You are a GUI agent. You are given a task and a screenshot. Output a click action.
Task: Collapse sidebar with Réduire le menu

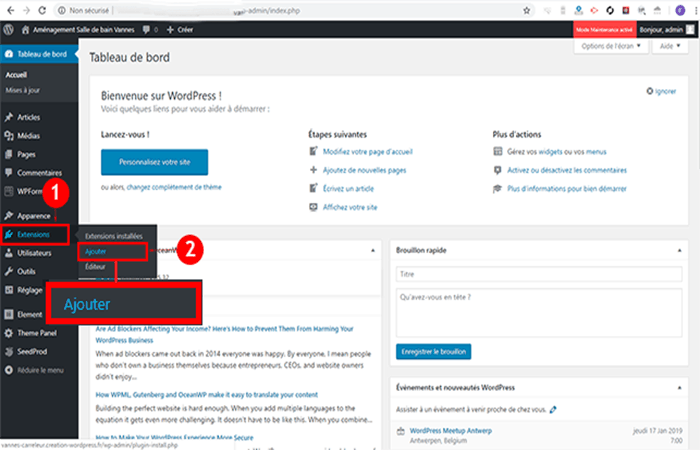pos(40,370)
